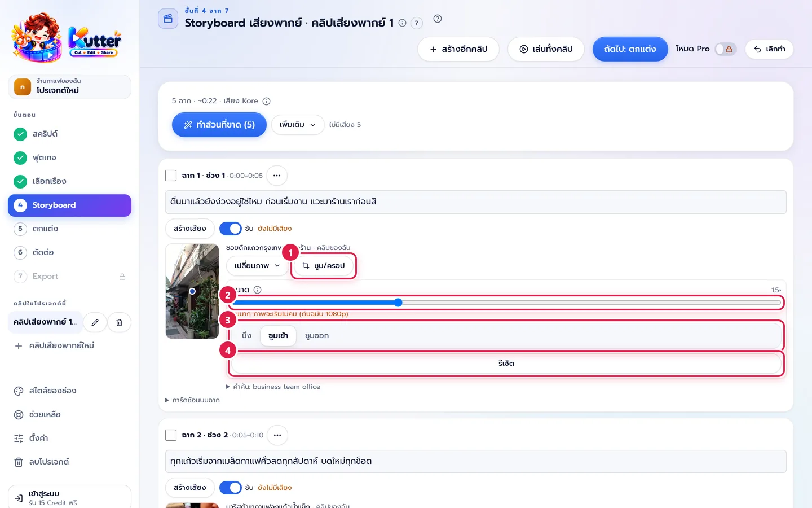Click the ฉาก 1 alley thumbnail image

point(192,291)
